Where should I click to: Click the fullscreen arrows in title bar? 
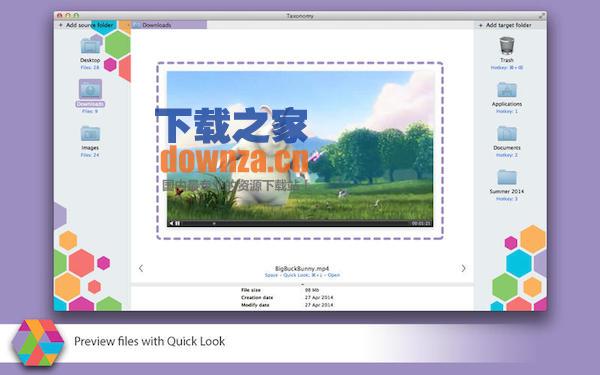[542, 16]
